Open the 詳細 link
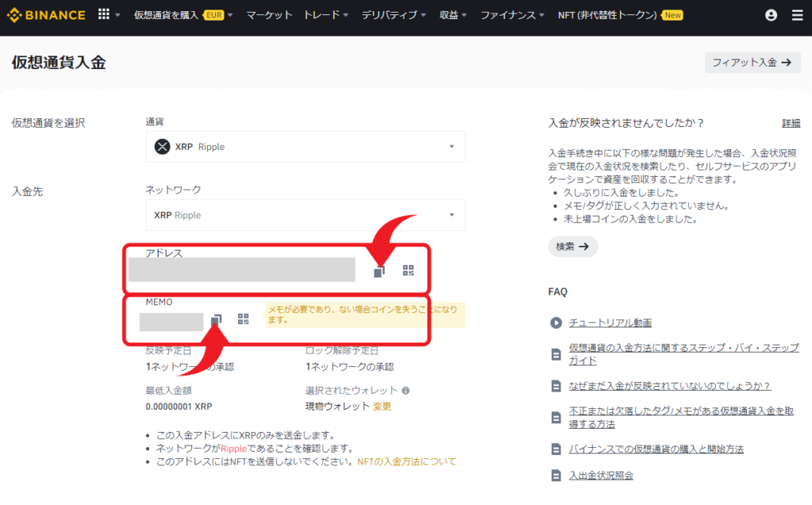This screenshot has height=505, width=812. tap(791, 123)
